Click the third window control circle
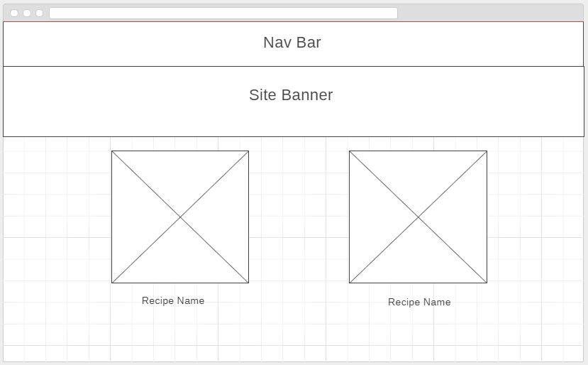This screenshot has height=365, width=588. pos(39,13)
